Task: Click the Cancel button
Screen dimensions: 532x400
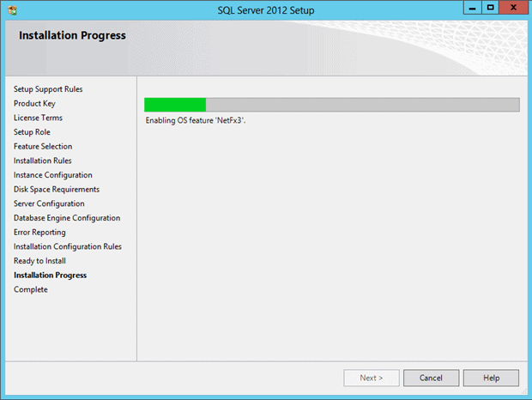Action: 431,378
